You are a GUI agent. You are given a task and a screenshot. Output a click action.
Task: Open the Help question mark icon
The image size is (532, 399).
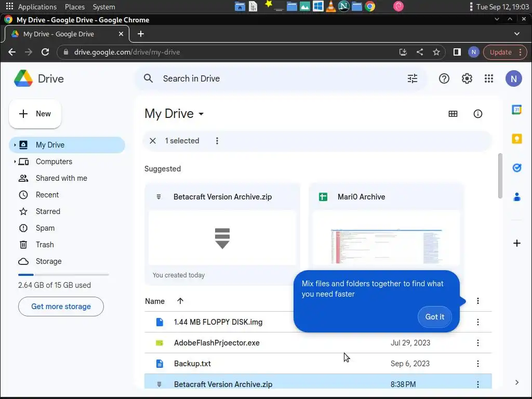coord(444,79)
